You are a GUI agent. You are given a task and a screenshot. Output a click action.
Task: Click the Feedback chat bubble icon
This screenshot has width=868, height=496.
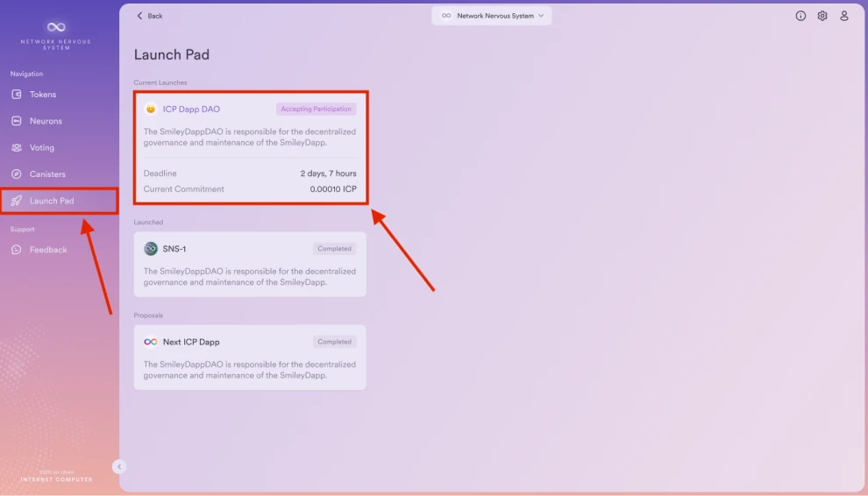(x=17, y=250)
